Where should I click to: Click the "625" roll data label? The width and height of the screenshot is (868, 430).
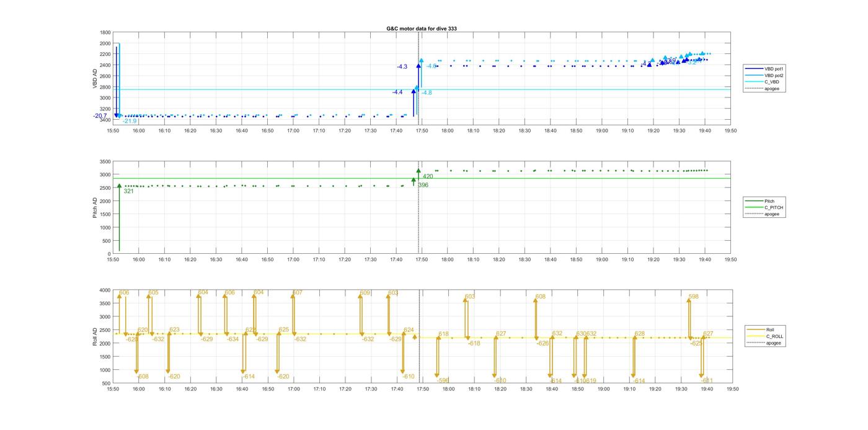tap(284, 329)
